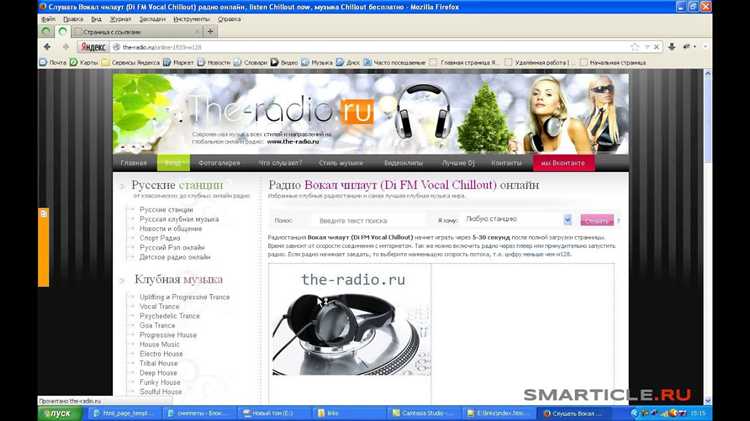Go back with the browser back arrow
750x421 pixels.
(x=47, y=47)
